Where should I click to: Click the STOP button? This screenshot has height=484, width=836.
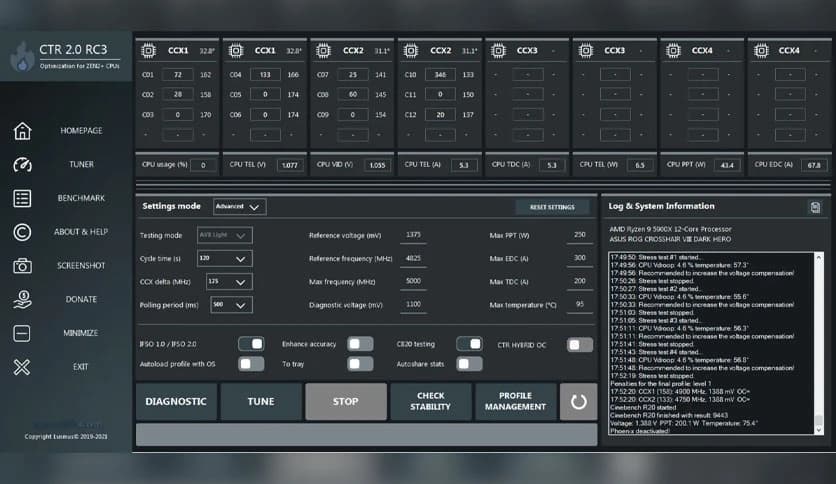[x=345, y=401]
